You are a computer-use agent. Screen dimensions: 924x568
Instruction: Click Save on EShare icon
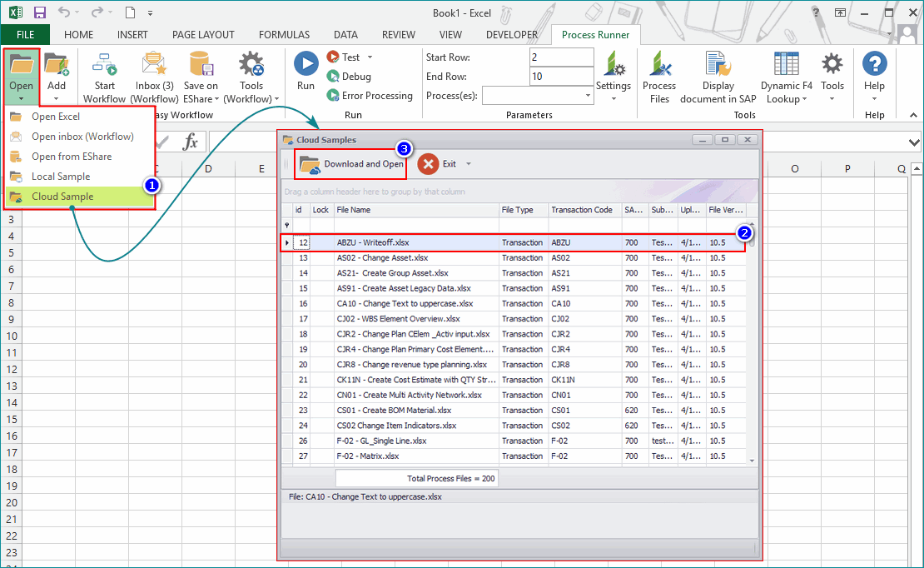pyautogui.click(x=201, y=65)
